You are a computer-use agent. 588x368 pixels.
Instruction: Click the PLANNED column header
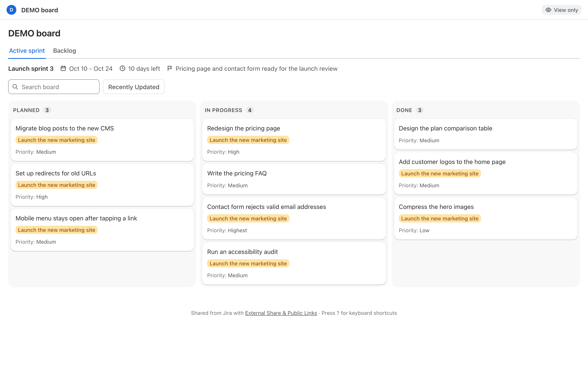(26, 110)
